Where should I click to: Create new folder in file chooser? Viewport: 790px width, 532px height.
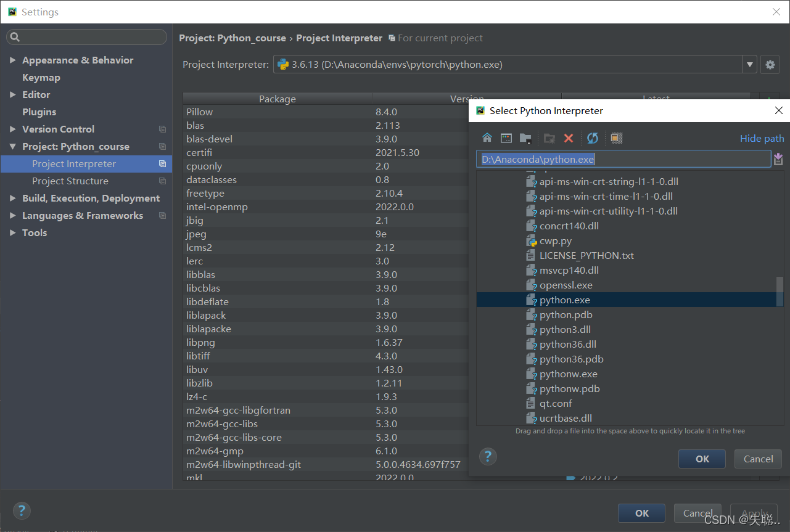click(x=549, y=138)
